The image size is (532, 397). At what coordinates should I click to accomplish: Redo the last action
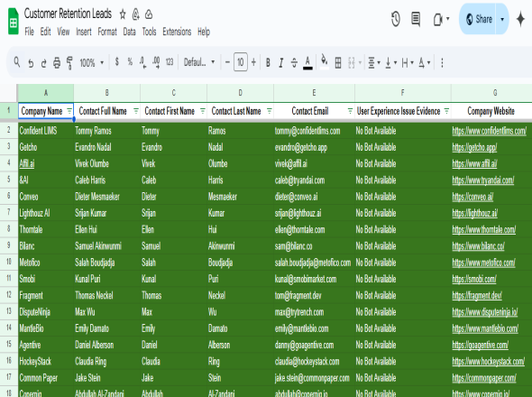44,63
